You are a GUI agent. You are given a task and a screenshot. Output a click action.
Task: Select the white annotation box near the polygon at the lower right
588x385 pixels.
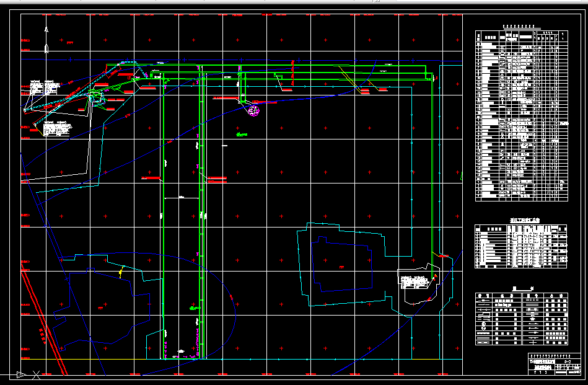pyautogui.click(x=415, y=283)
